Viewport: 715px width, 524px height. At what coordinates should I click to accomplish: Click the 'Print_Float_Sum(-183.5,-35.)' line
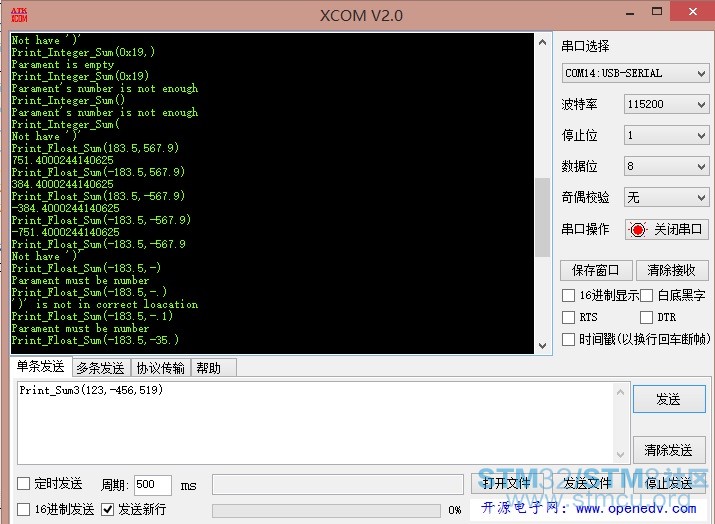tap(95, 340)
